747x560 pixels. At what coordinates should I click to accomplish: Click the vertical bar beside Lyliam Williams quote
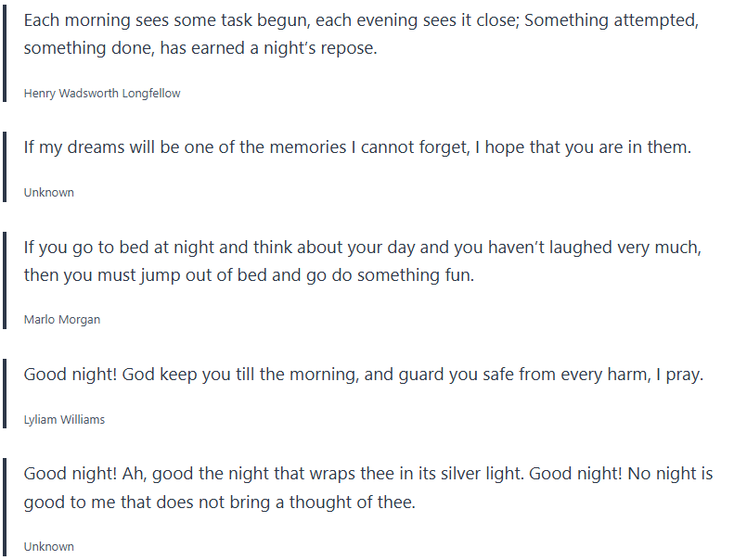click(x=5, y=394)
